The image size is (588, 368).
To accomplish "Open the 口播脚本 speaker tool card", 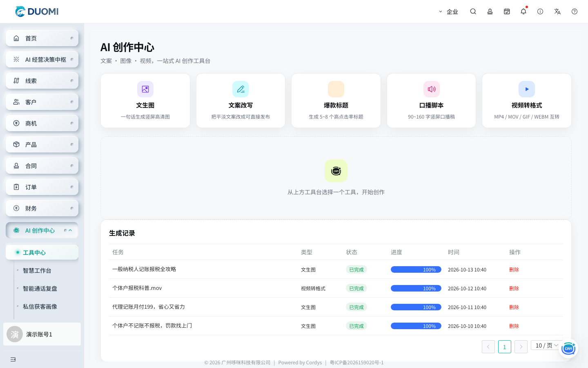I will [431, 101].
